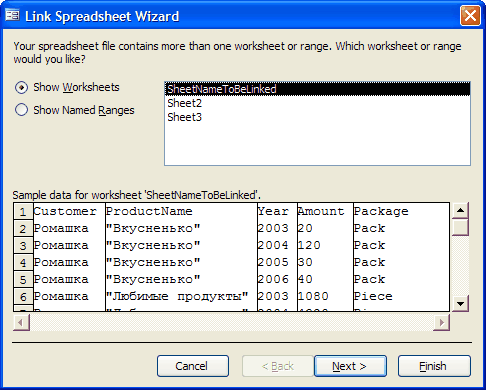Click the horizontal scroll right arrow
This screenshot has height=390, width=486.
[x=442, y=322]
